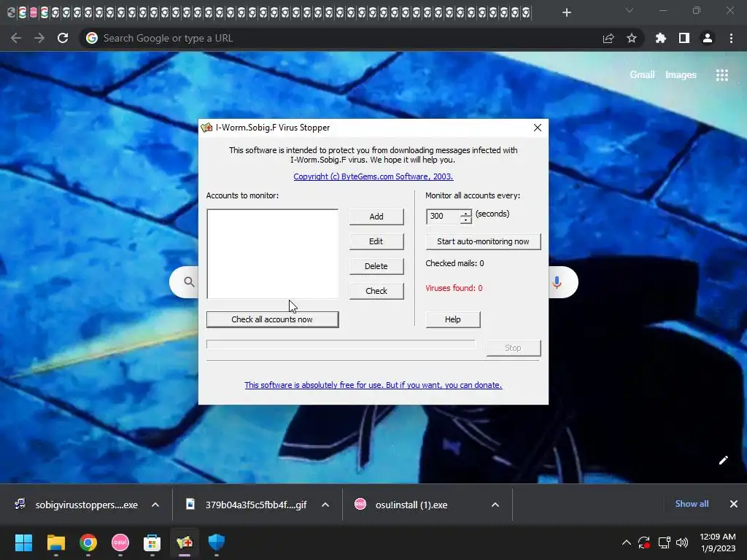Open Images link on Google page
Viewport: 747px width, 560px height.
[681, 75]
